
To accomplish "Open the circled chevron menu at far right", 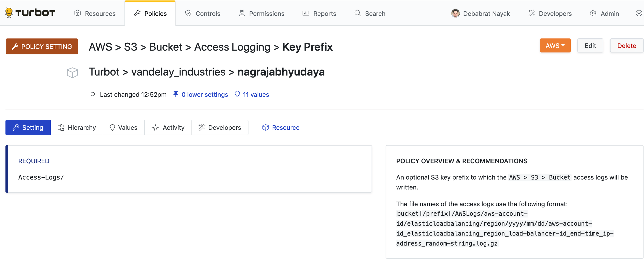I will click(638, 13).
